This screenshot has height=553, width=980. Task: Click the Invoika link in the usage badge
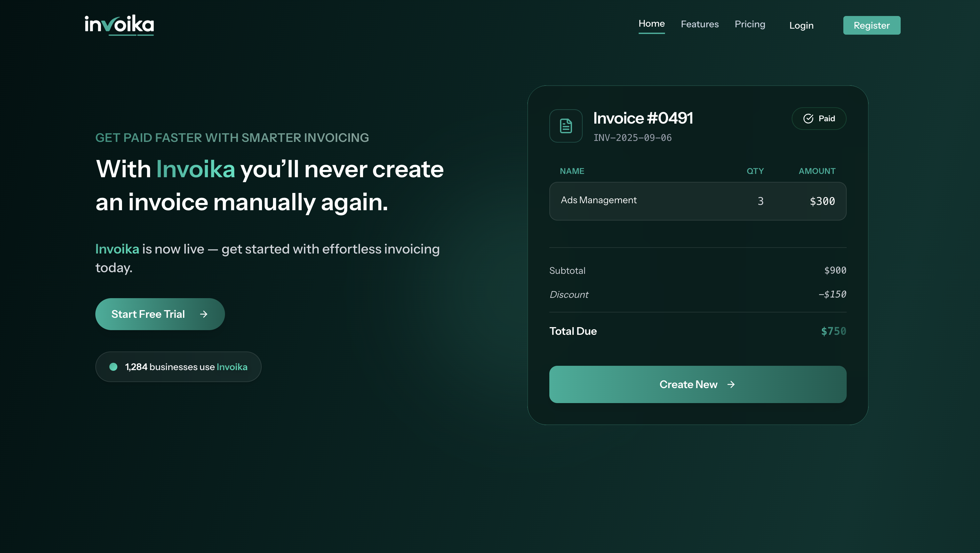click(232, 367)
